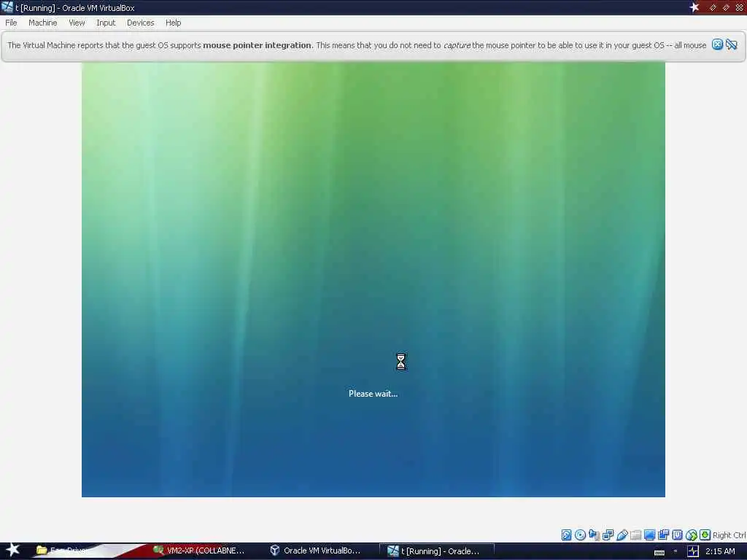Dismiss the mouse pointer integration notification

[717, 44]
